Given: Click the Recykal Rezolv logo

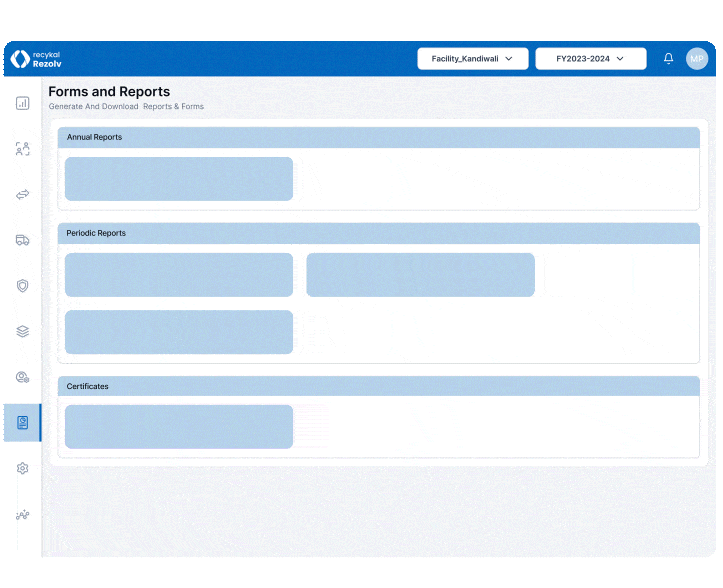Looking at the screenshot, I should click(35, 59).
